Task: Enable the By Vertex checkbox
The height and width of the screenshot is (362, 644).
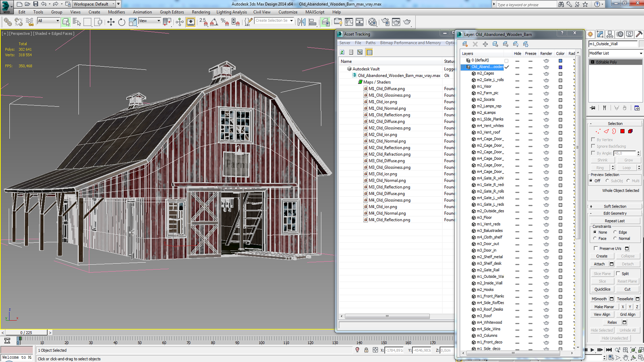Action: tap(593, 139)
